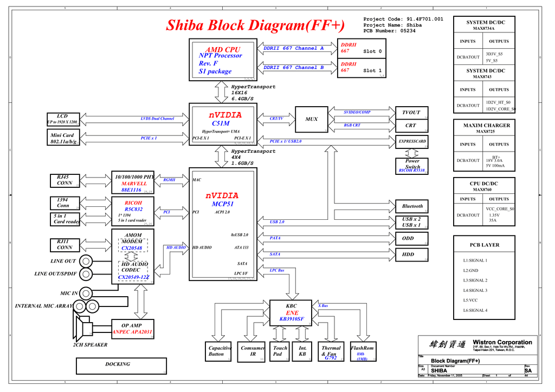Click the MIC IN jack circle
The height and width of the screenshot is (392, 555).
[86, 293]
